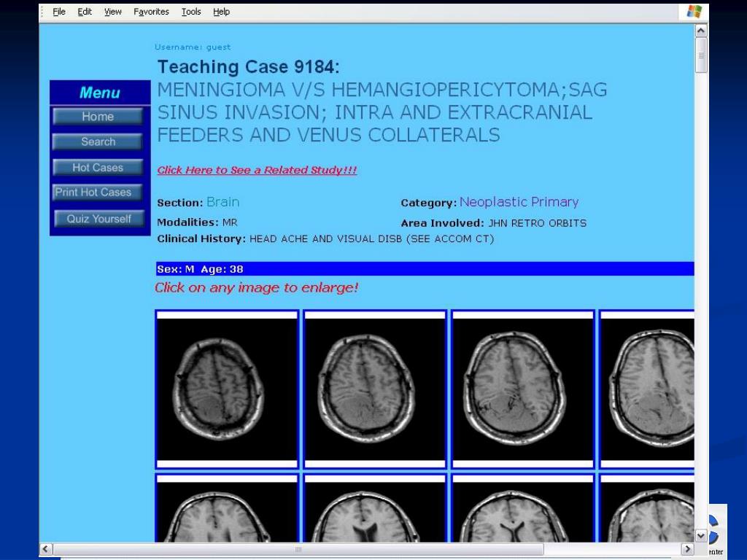Enlarge the fourth MR image in top row

(647, 389)
